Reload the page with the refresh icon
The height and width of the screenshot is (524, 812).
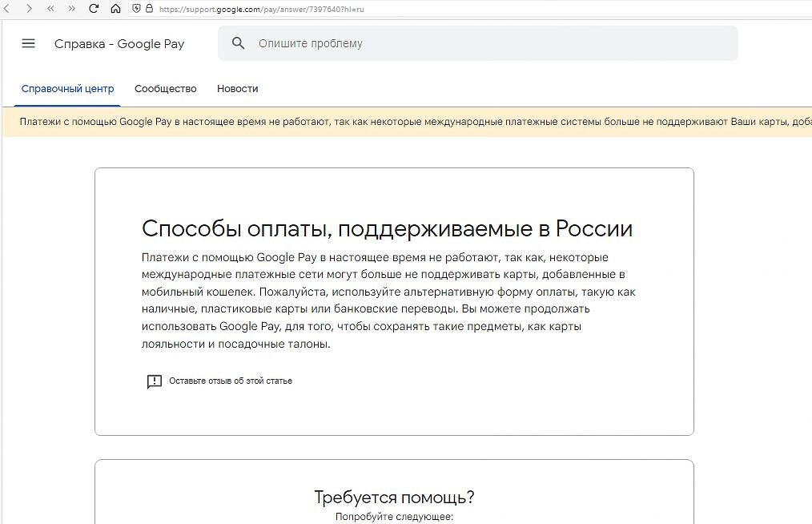94,9
